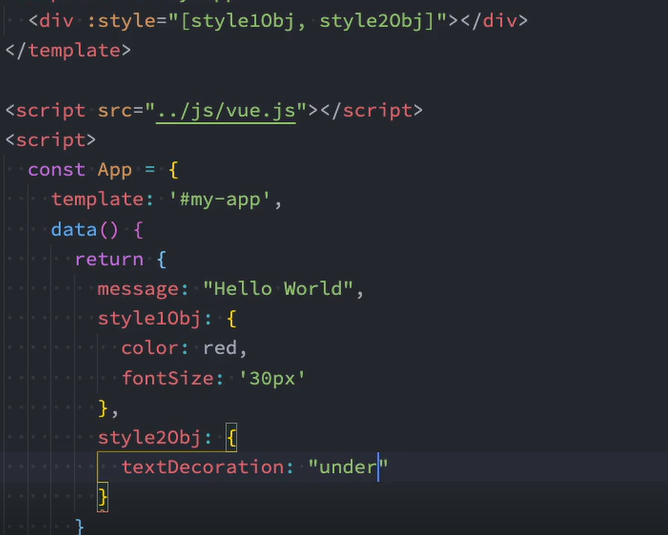Click the 'return' keyword
Viewport: 668px width, 535px height.
click(x=109, y=259)
